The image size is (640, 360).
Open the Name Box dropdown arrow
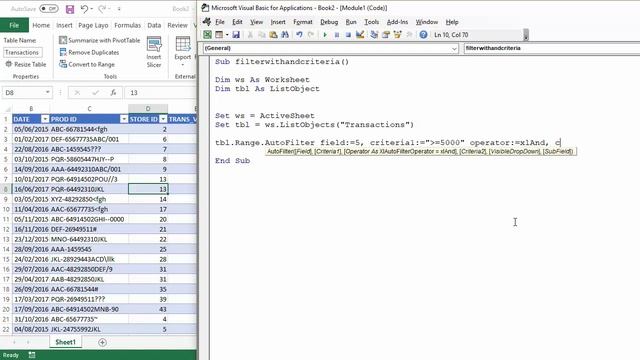point(47,93)
